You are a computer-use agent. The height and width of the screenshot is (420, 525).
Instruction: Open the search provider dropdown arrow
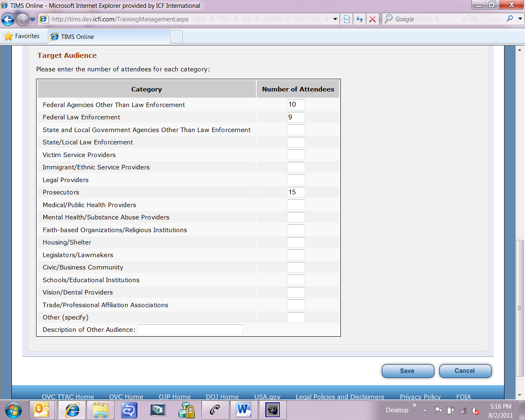(x=520, y=18)
